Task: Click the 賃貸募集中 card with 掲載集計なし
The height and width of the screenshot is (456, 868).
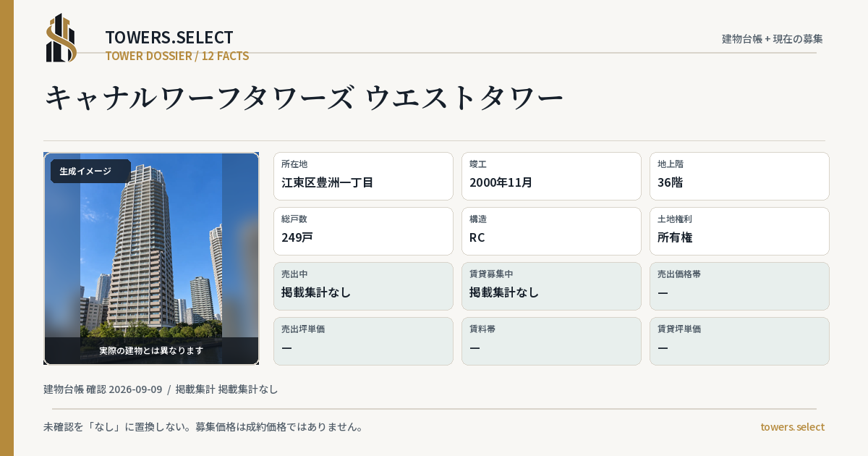Action: click(551, 286)
